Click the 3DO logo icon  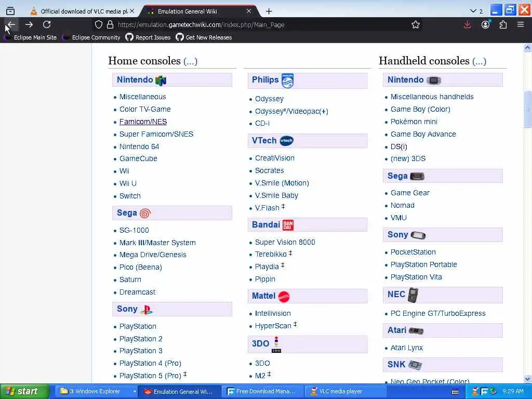tap(276, 344)
